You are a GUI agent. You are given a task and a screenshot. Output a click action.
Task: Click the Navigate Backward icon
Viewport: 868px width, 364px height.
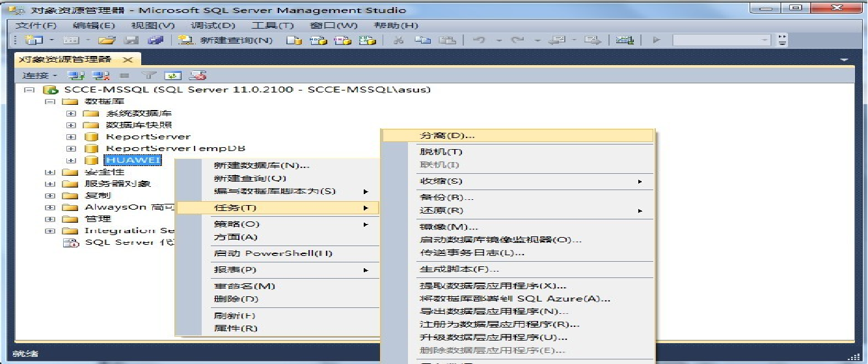coord(558,40)
